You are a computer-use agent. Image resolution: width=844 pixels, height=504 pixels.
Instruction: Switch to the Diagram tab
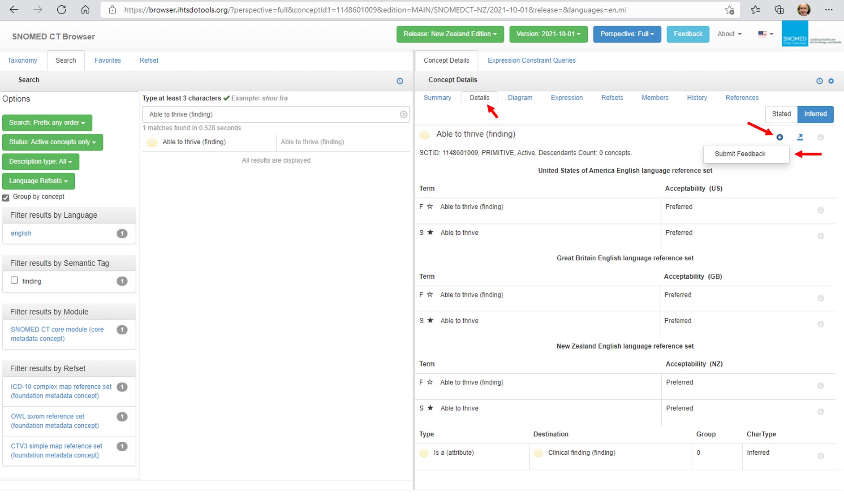(x=520, y=98)
